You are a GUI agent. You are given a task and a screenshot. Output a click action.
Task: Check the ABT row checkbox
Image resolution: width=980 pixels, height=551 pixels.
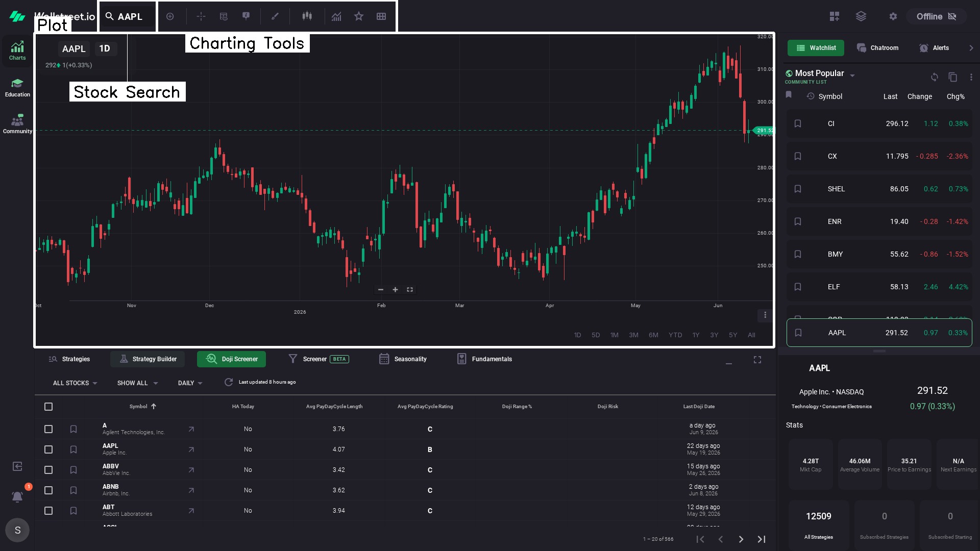(48, 511)
